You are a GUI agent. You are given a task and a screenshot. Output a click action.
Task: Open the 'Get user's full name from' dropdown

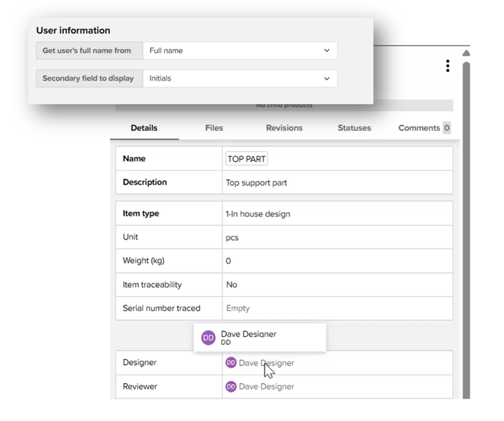click(x=239, y=50)
